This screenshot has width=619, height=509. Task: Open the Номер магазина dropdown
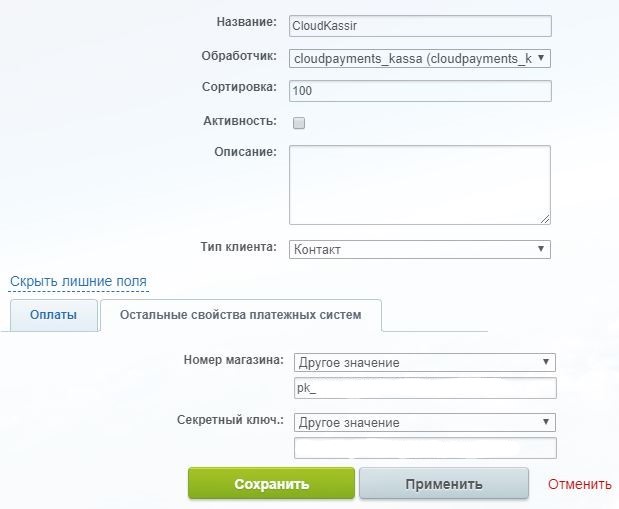click(x=424, y=362)
